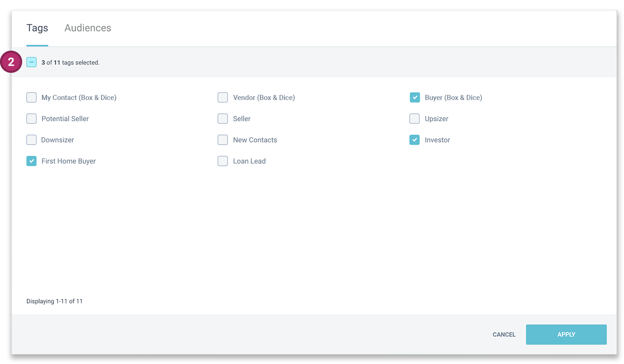Switch to the Audiences tab

click(88, 28)
